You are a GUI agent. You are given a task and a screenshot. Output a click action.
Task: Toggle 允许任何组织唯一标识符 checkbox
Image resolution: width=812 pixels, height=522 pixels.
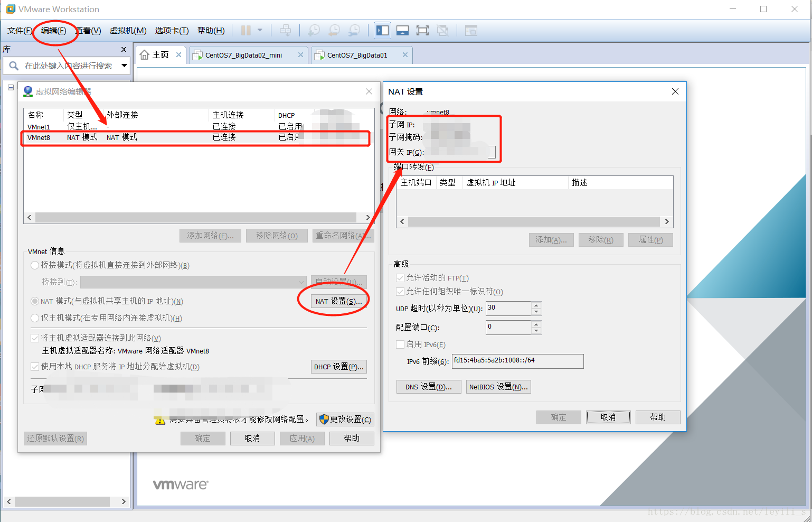400,292
